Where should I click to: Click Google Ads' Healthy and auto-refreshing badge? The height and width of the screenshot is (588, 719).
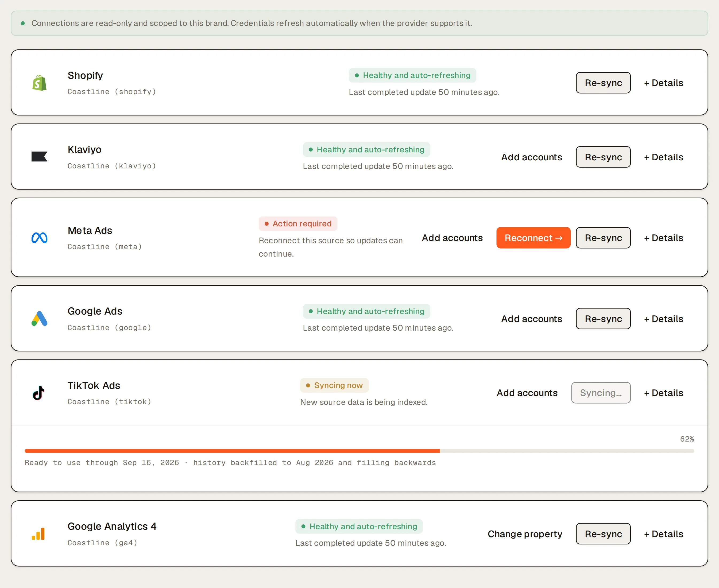pos(366,311)
